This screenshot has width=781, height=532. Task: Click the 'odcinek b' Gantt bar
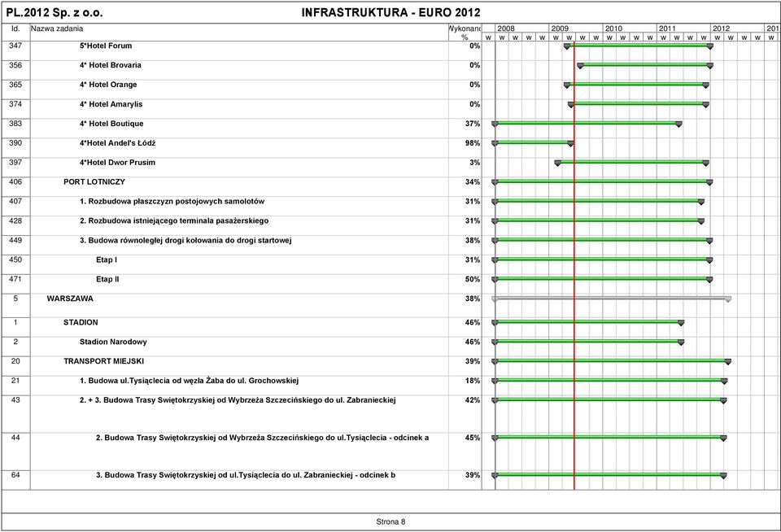click(609, 475)
